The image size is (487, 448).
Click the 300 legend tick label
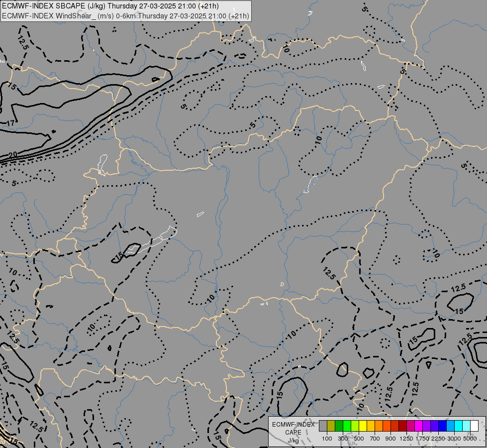pyautogui.click(x=343, y=439)
